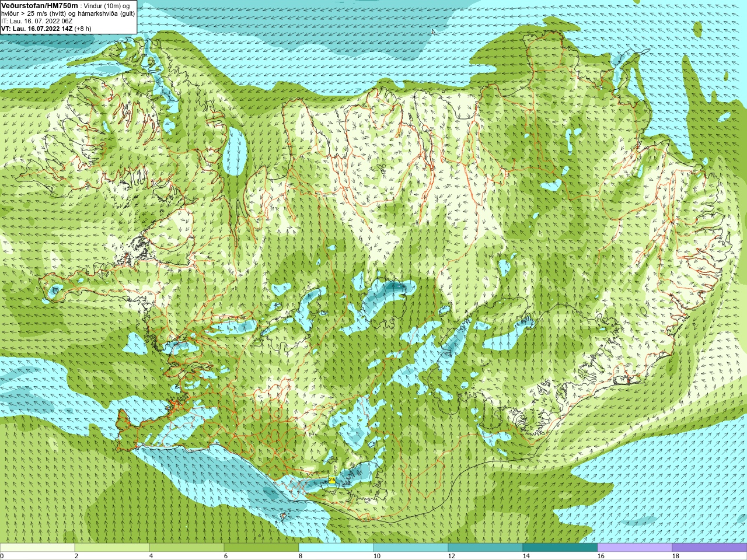
Task: Click the scale label "18" on the color bar
Action: pyautogui.click(x=675, y=556)
